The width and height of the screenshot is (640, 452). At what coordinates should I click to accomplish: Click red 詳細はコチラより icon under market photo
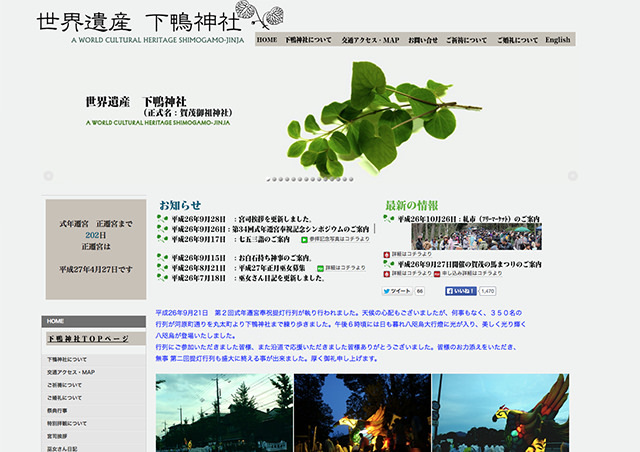407,254
